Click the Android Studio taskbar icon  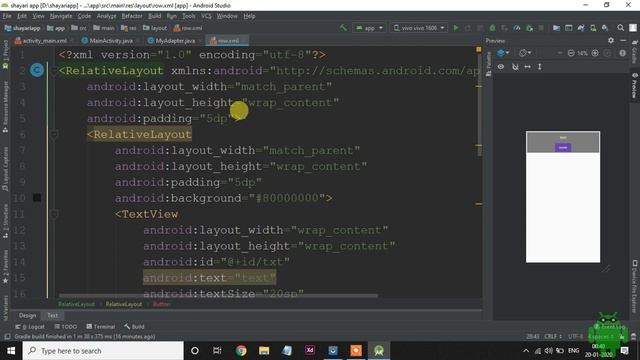pos(379,351)
